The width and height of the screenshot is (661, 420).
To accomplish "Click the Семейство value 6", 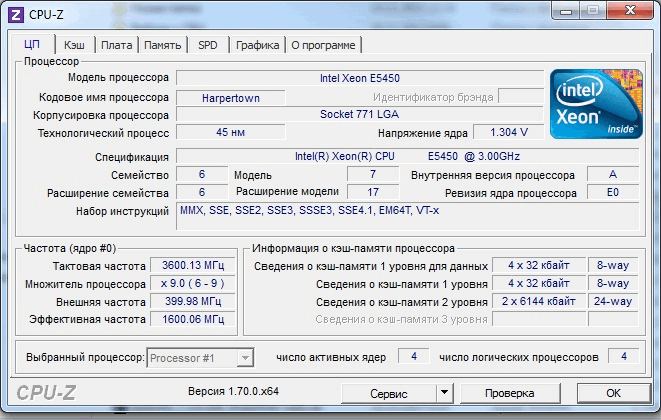I will [x=202, y=174].
